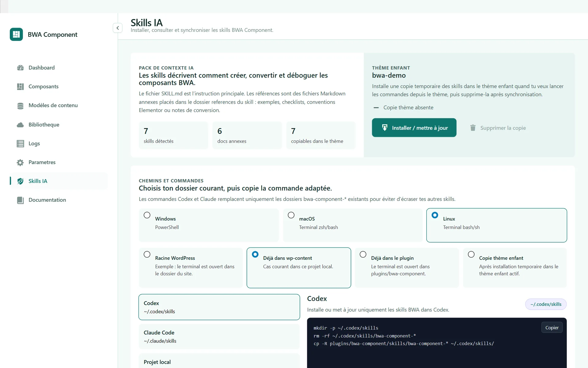Click the Documentation book icon
The width and height of the screenshot is (588, 368).
(x=20, y=200)
